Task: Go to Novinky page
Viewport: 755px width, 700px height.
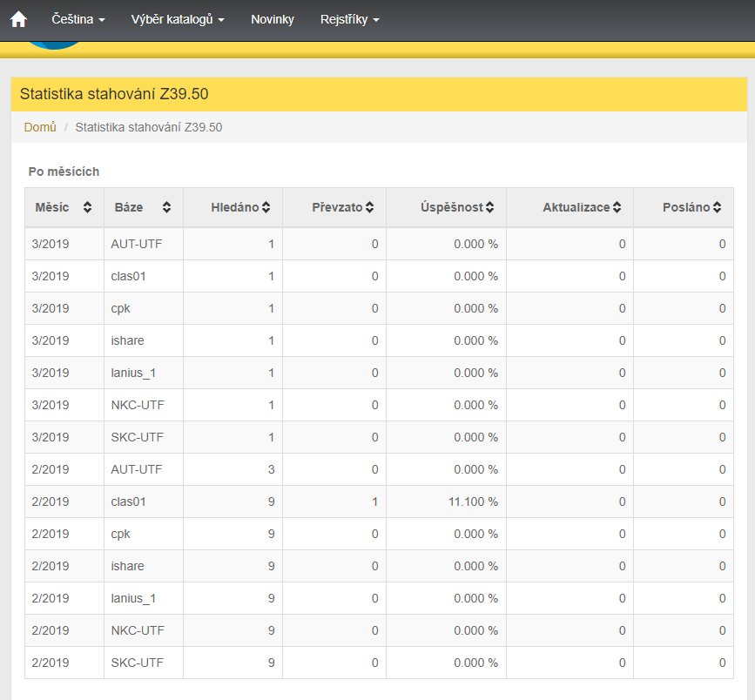Action: click(x=273, y=19)
